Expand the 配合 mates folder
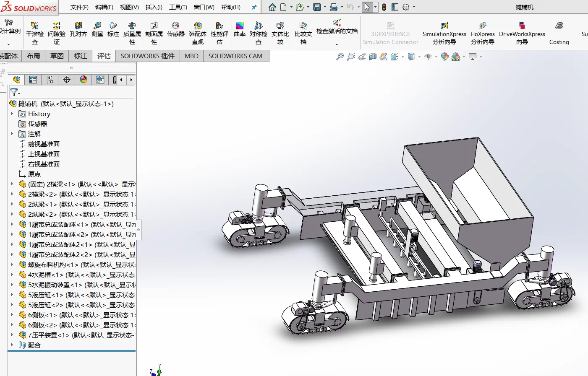Viewport: 588px width, 376px height. coord(12,345)
